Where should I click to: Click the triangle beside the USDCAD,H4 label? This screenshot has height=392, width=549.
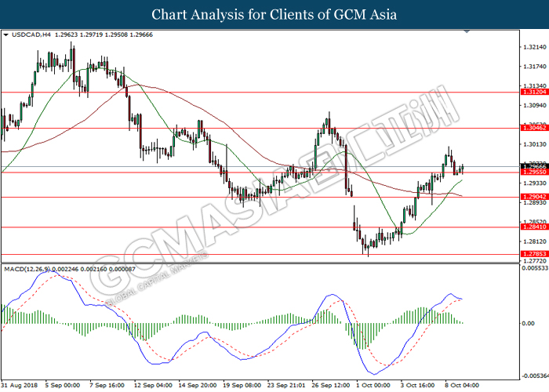6,36
